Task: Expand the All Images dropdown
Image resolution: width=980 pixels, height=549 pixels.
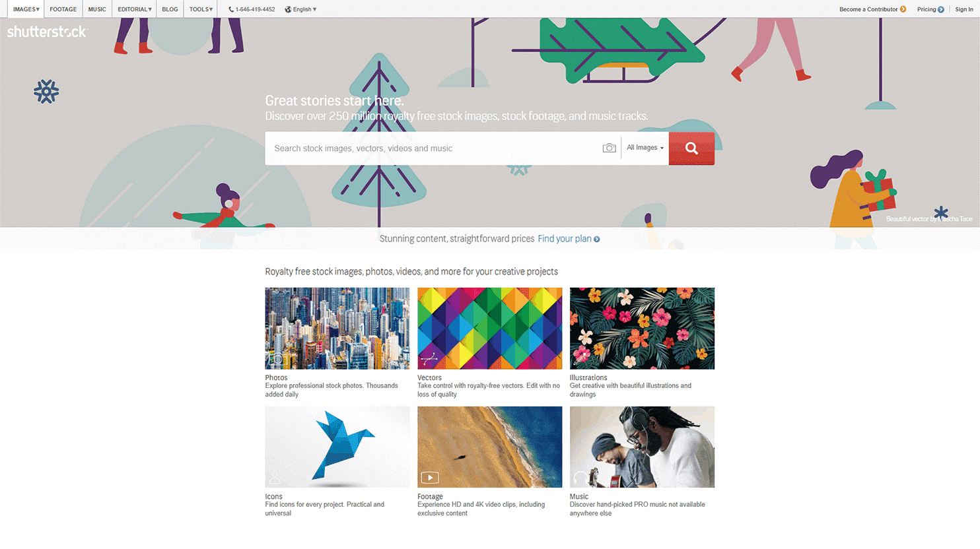Action: click(645, 148)
